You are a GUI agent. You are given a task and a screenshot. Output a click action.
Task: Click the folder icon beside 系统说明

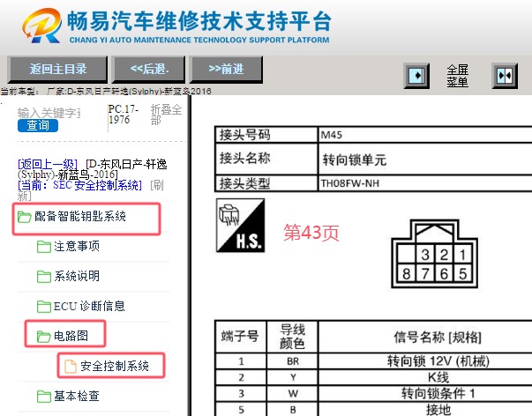click(44, 277)
